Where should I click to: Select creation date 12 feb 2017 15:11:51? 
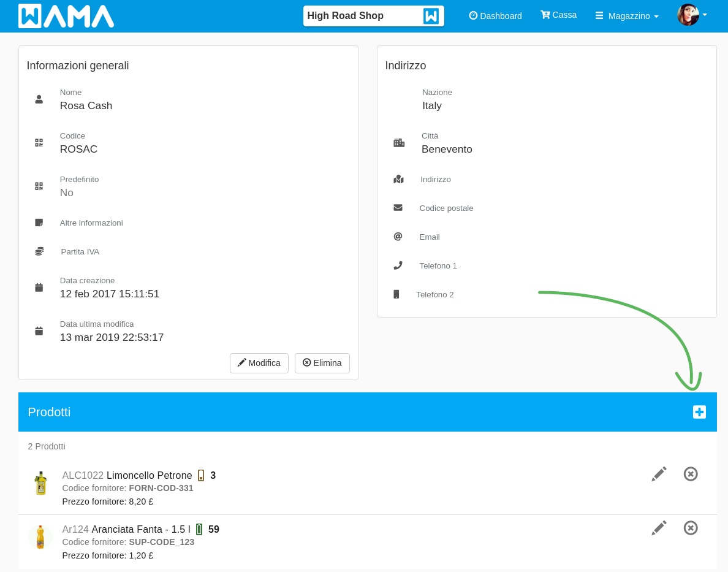coord(110,294)
